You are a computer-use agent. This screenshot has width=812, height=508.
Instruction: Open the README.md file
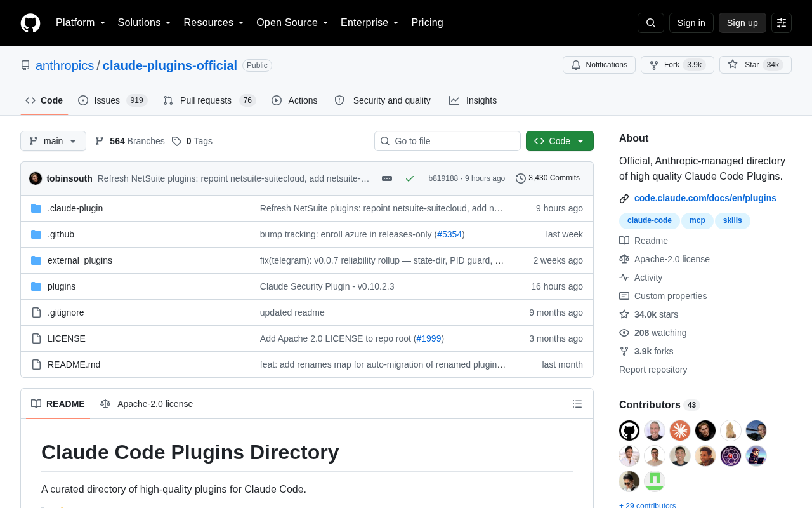[x=74, y=364]
